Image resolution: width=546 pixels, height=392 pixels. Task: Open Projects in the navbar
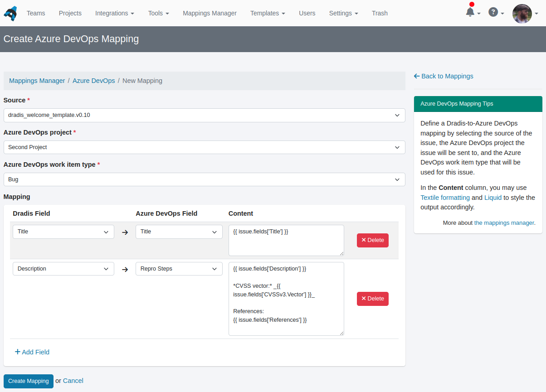[70, 13]
